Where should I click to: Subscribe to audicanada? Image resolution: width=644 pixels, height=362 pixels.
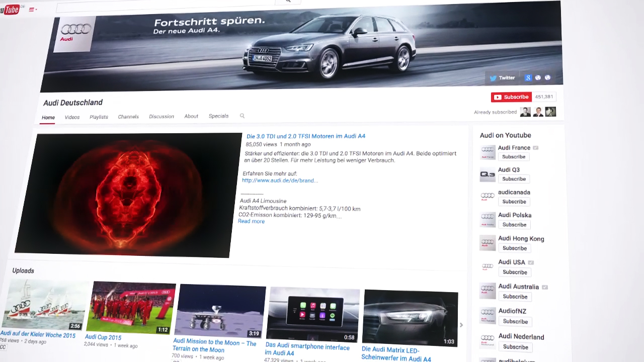pyautogui.click(x=514, y=202)
